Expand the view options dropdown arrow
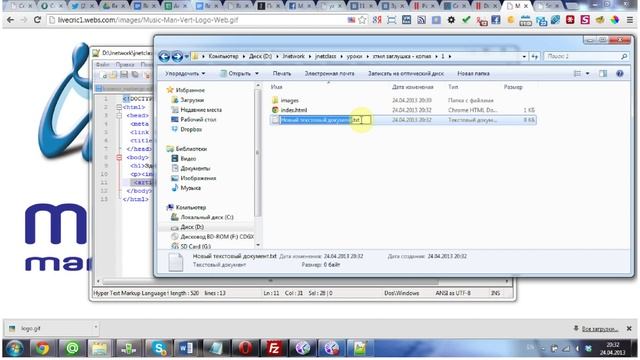The image size is (640, 360). click(x=587, y=73)
